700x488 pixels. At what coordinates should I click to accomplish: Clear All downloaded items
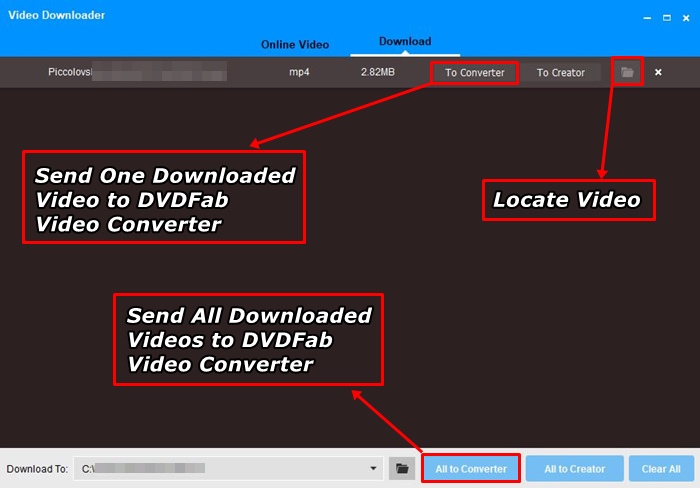tap(661, 468)
